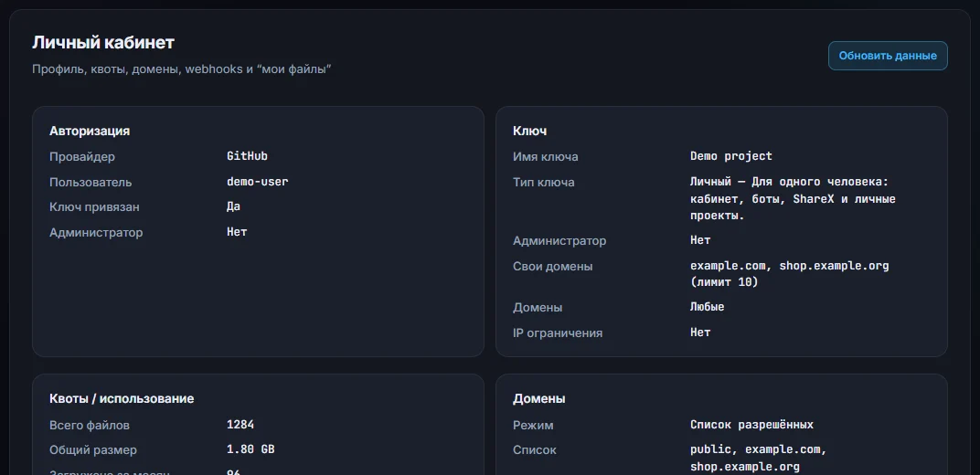Image resolution: width=980 pixels, height=475 pixels.
Task: Click the subtitle mentioning webhooks and "мои файлы"
Action: (x=181, y=69)
